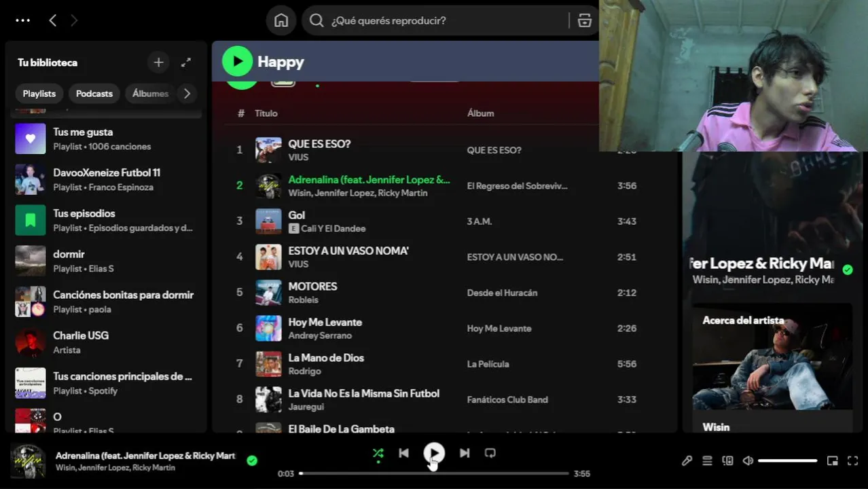Viewport: 868px width, 489px height.
Task: Open Wisin artist name in right panel
Action: [716, 427]
